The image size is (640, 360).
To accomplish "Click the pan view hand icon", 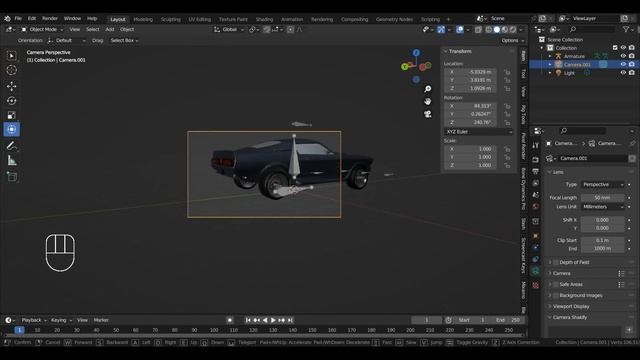I will pyautogui.click(x=427, y=101).
